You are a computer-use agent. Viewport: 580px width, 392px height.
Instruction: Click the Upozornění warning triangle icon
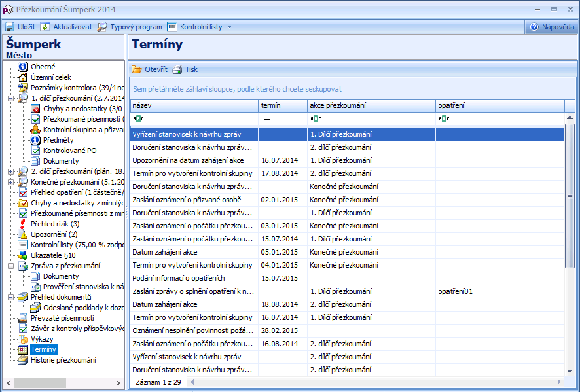tap(23, 234)
